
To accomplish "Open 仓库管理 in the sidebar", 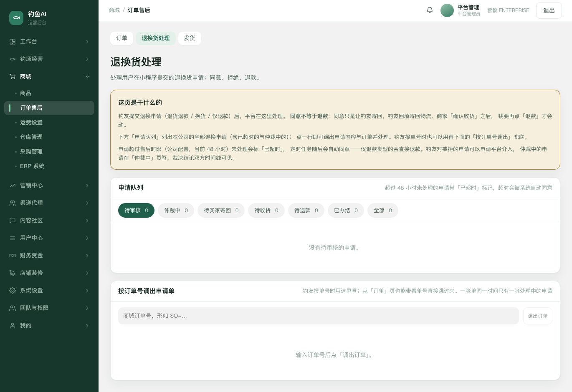I will (49, 137).
